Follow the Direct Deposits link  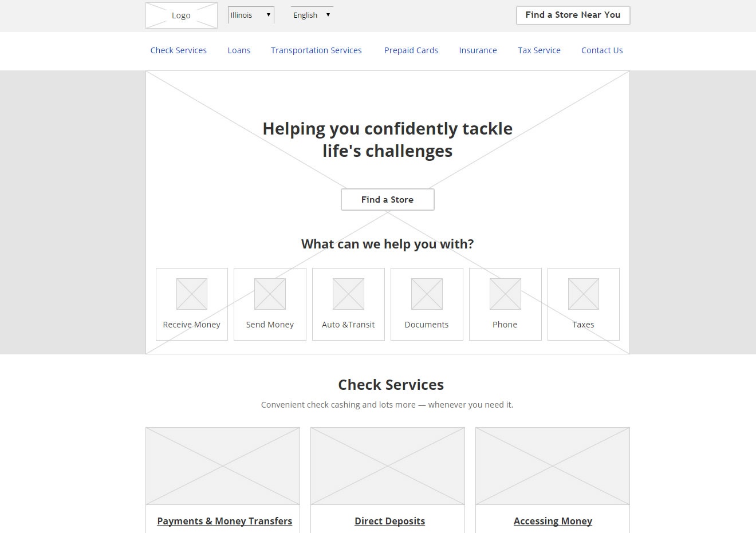[389, 521]
